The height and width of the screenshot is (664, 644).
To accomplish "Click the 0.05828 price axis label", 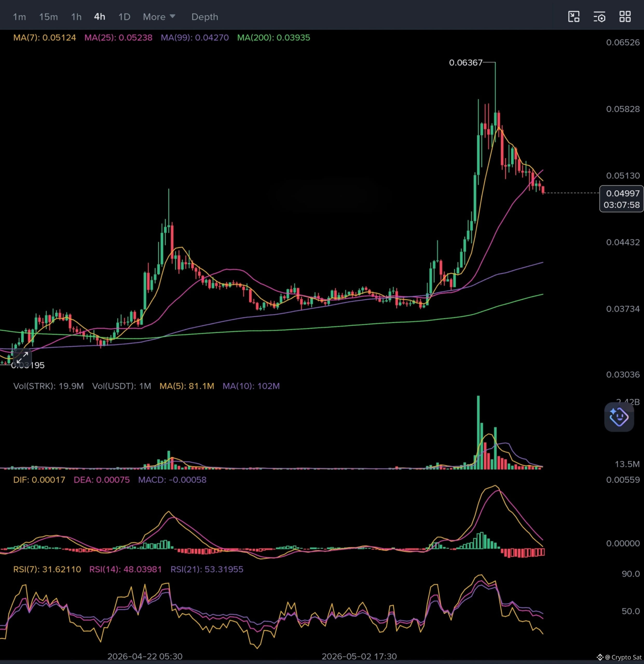I will click(623, 109).
